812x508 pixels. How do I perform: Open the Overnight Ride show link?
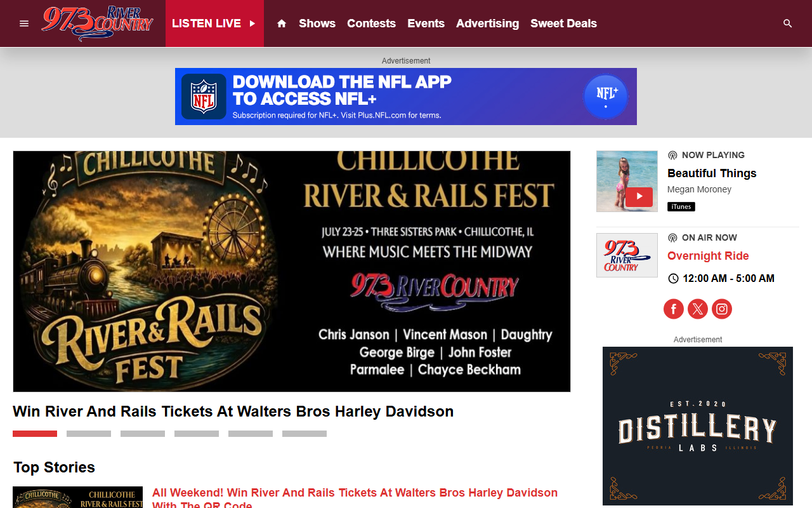pyautogui.click(x=708, y=256)
